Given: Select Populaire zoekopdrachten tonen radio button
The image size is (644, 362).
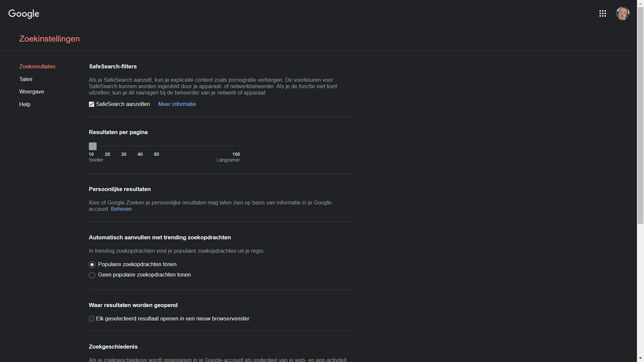Looking at the screenshot, I should (92, 264).
